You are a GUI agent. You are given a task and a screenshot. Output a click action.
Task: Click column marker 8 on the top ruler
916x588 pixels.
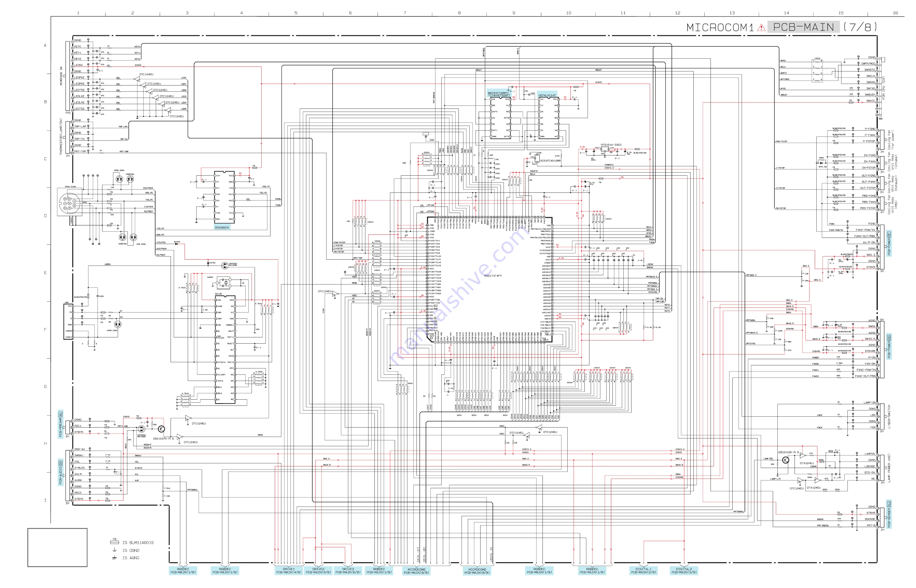click(x=459, y=13)
